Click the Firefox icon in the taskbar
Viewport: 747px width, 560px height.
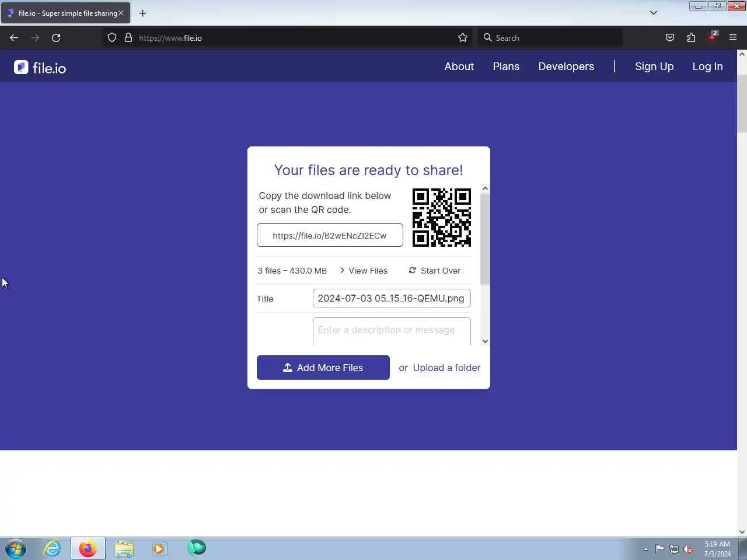coord(88,548)
